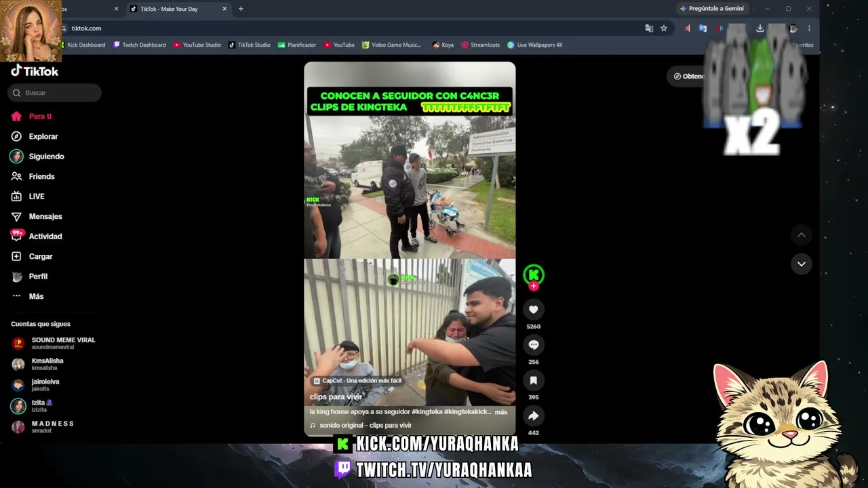Open the comments on the video
Image resolution: width=868 pixels, height=488 pixels.
click(x=534, y=345)
